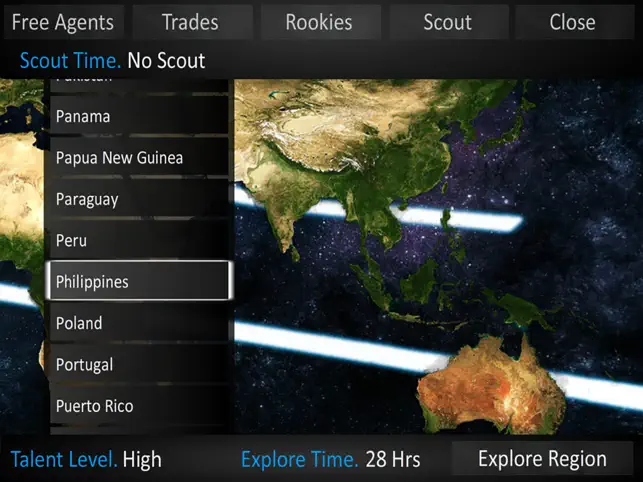Open the Free Agents tab
Viewport: 643px width, 482px height.
pos(64,22)
